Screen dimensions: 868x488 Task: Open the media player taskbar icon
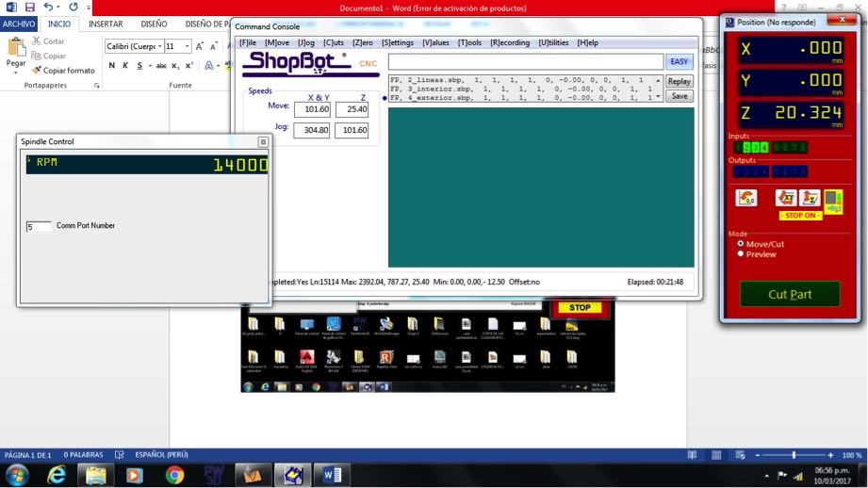pos(135,475)
